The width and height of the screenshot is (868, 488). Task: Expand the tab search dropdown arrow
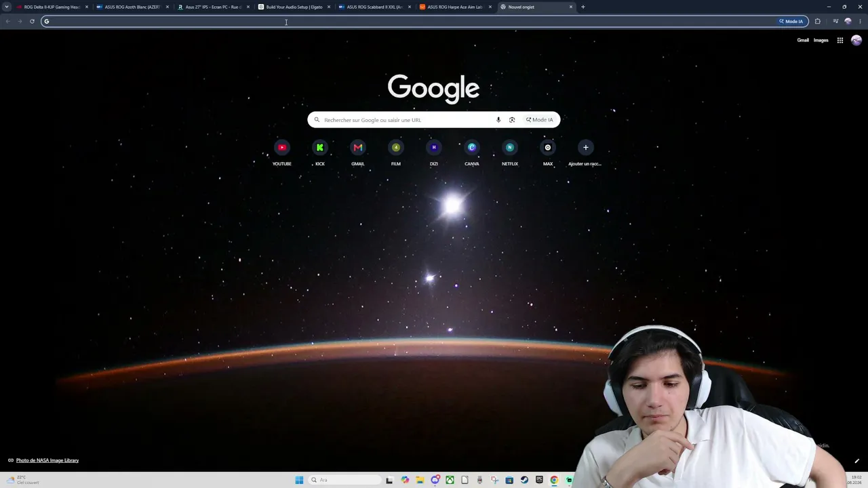coord(7,7)
